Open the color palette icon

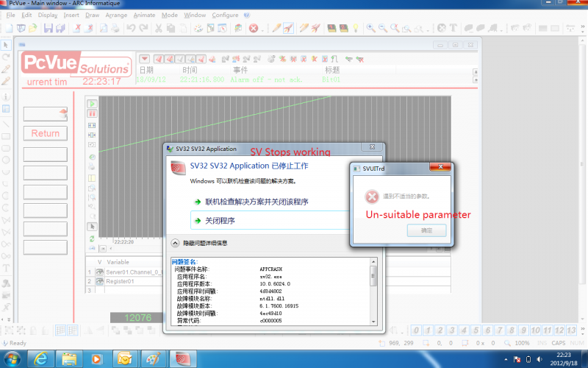[x=198, y=28]
